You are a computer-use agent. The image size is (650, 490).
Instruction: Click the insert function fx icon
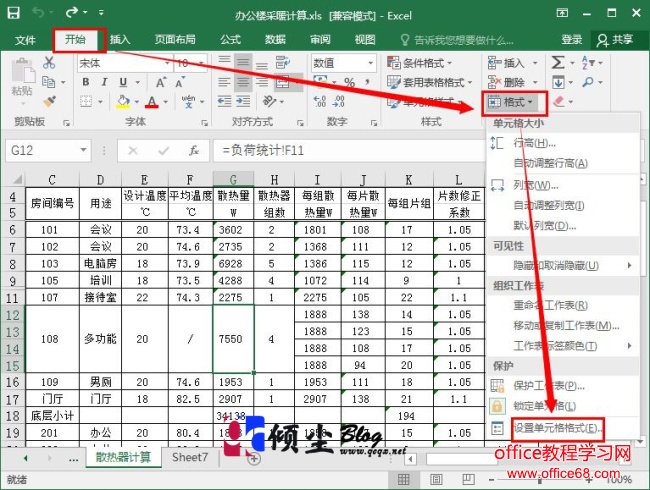tap(194, 150)
